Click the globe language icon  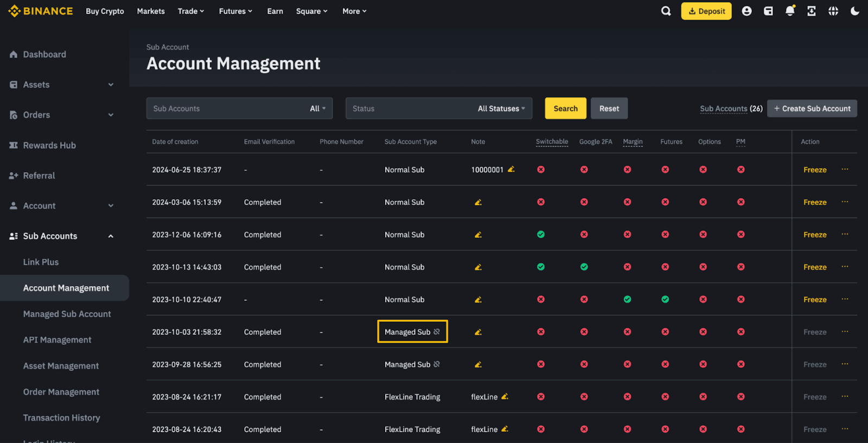point(833,11)
